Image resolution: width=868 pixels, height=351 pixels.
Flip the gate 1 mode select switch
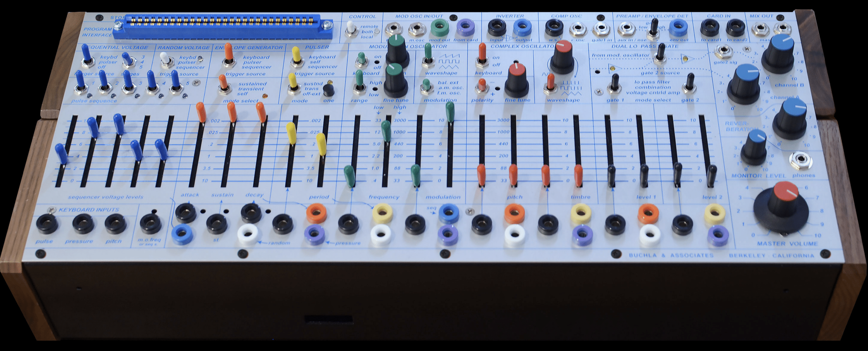coord(614,84)
